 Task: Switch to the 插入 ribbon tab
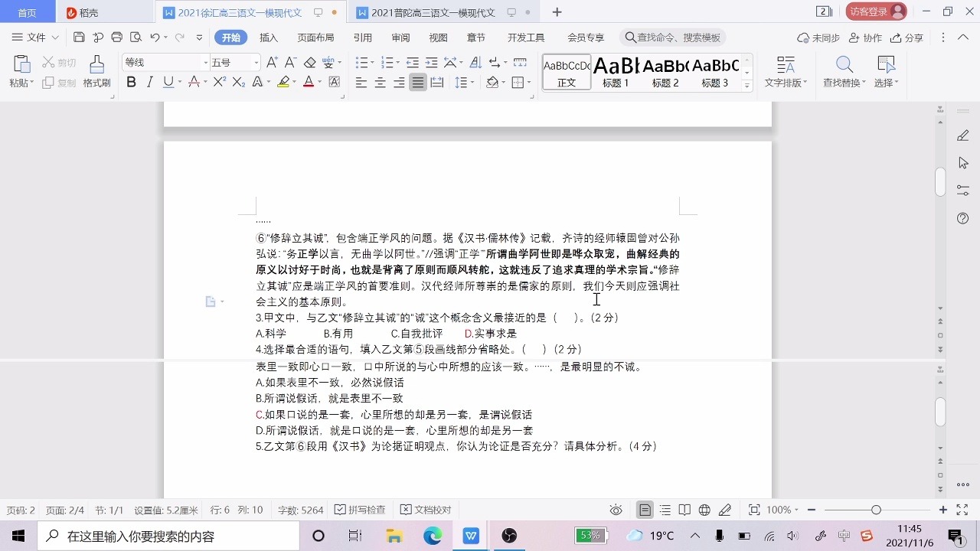pyautogui.click(x=269, y=37)
